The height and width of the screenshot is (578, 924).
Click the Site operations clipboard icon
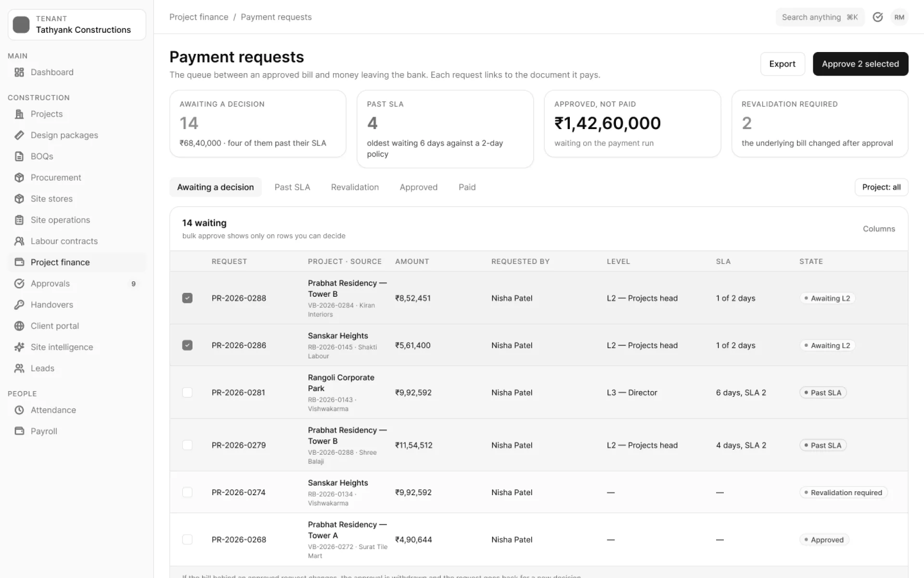[x=19, y=220]
